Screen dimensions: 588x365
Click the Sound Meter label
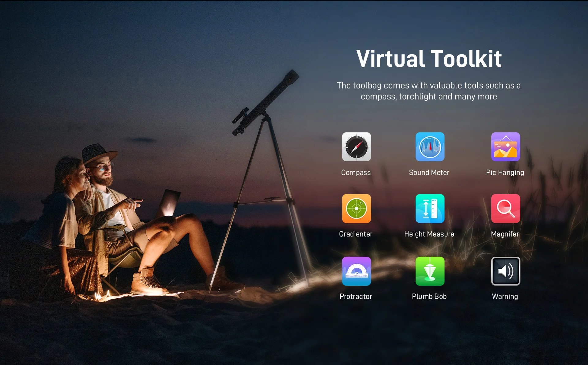[429, 173]
